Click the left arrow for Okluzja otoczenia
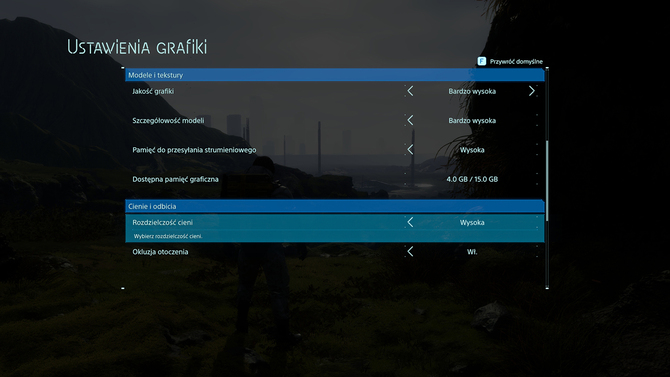670x377 pixels. pyautogui.click(x=410, y=252)
